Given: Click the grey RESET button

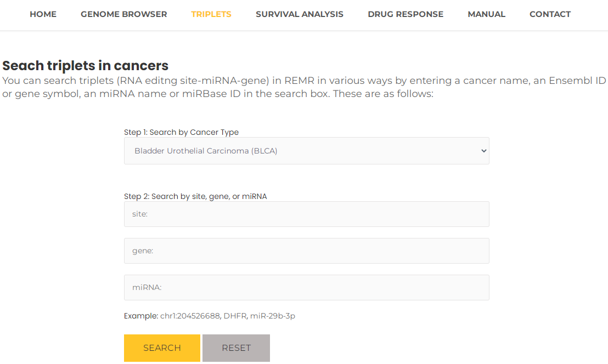Looking at the screenshot, I should [236, 348].
